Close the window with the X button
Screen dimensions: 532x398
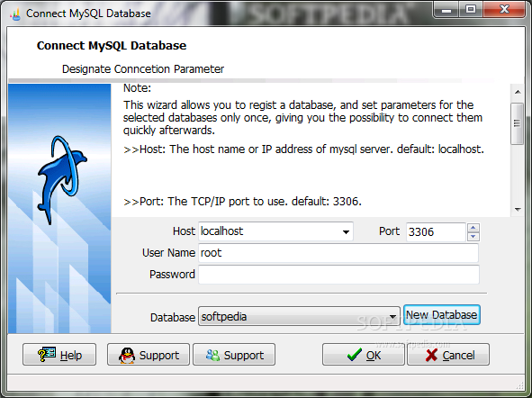coord(504,10)
